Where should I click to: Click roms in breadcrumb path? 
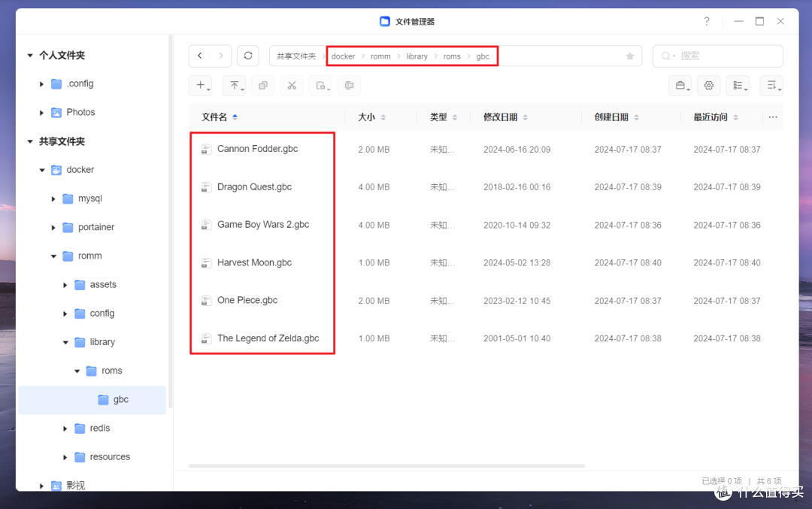[x=452, y=56]
